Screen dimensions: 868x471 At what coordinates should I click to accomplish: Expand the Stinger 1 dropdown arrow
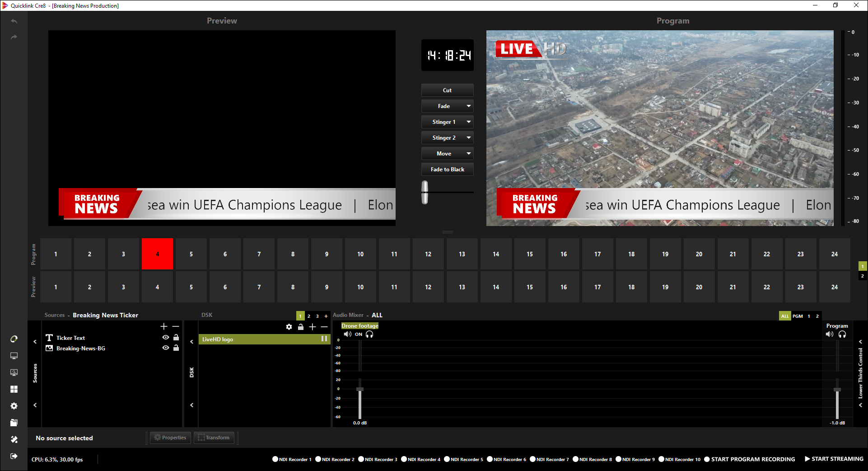(x=469, y=122)
